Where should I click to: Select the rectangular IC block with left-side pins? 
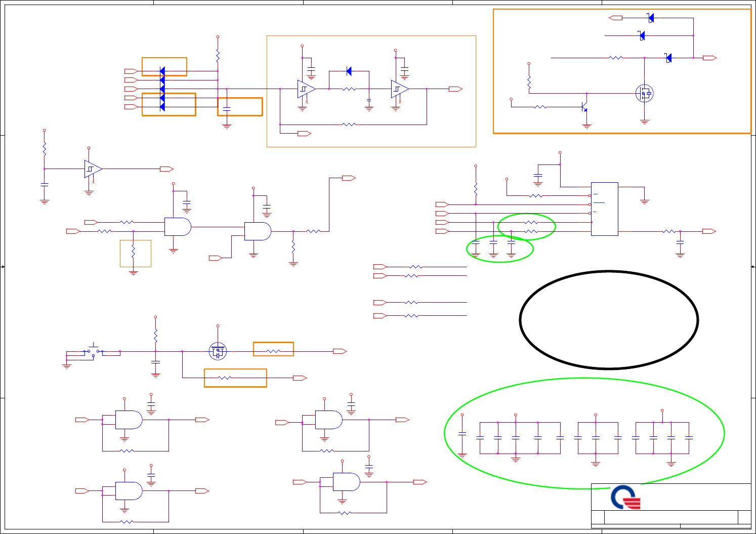[605, 209]
